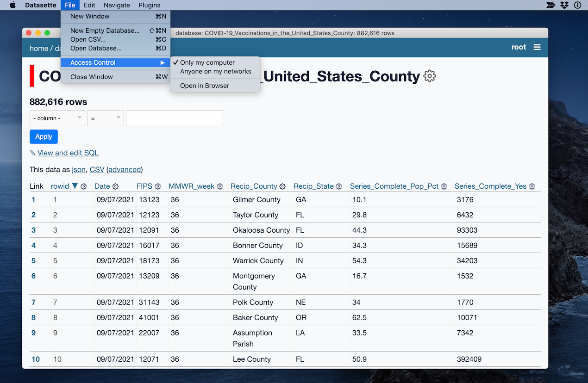The height and width of the screenshot is (383, 588).
Task: Enable 'Anyone on my networks' access
Action: (215, 71)
